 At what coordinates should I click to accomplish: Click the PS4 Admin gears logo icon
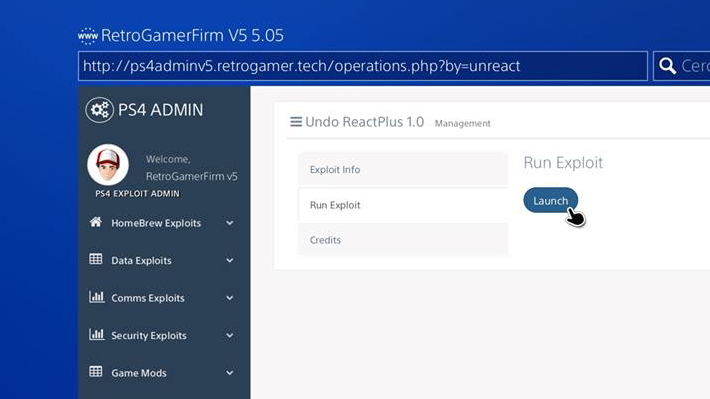point(100,110)
